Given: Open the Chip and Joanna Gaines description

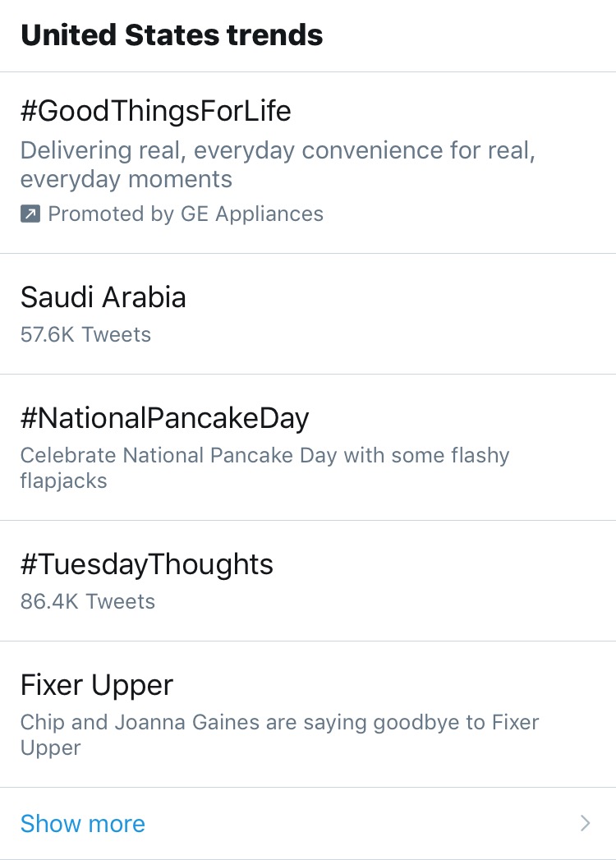Looking at the screenshot, I should coord(280,735).
